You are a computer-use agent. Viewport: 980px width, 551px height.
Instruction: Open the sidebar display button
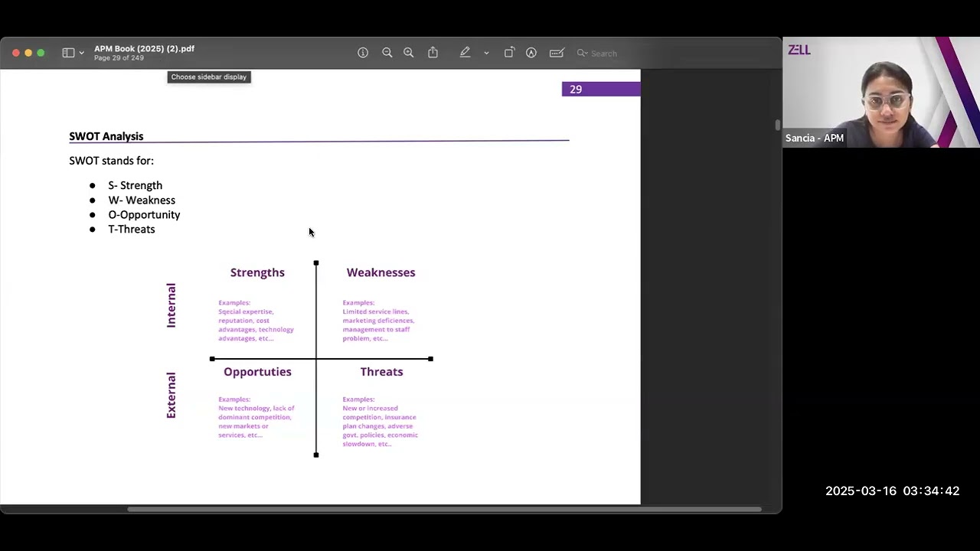tap(69, 53)
